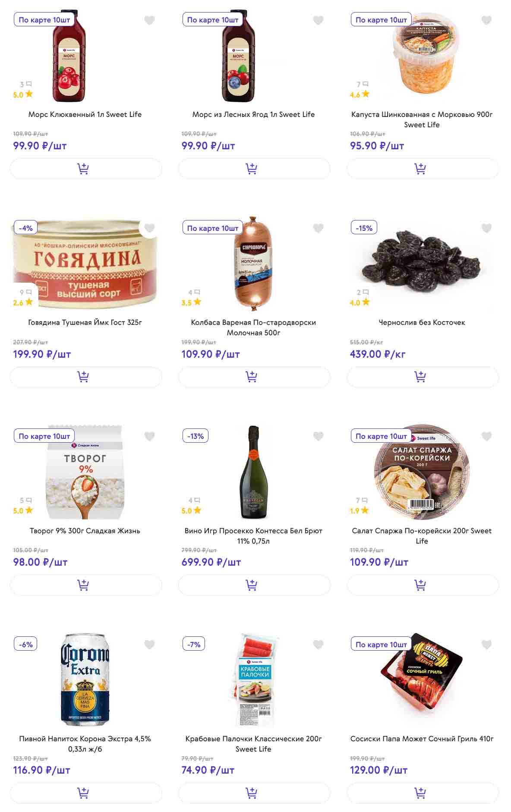This screenshot has height=812, width=511.
Task: Click the -15% discount badge on Чернослив
Action: point(364,228)
